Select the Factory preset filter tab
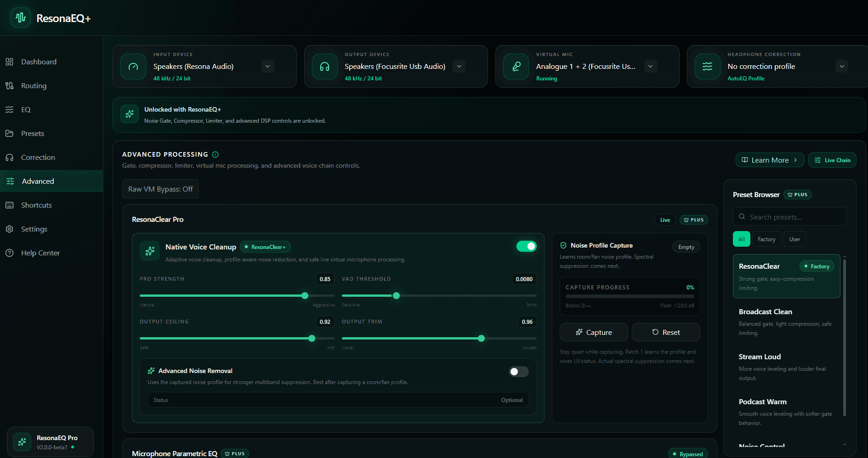868x458 pixels. click(766, 239)
